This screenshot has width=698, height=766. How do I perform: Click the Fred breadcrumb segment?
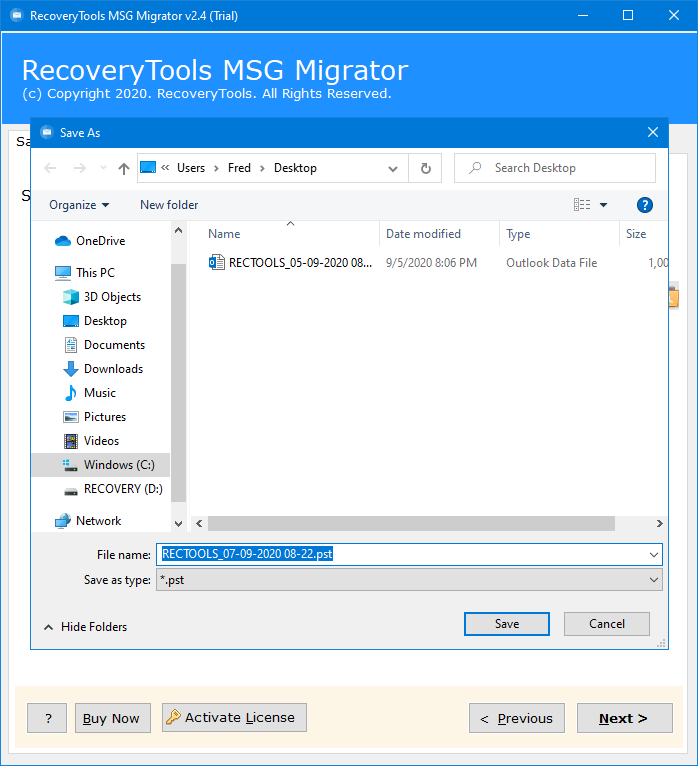coord(239,168)
